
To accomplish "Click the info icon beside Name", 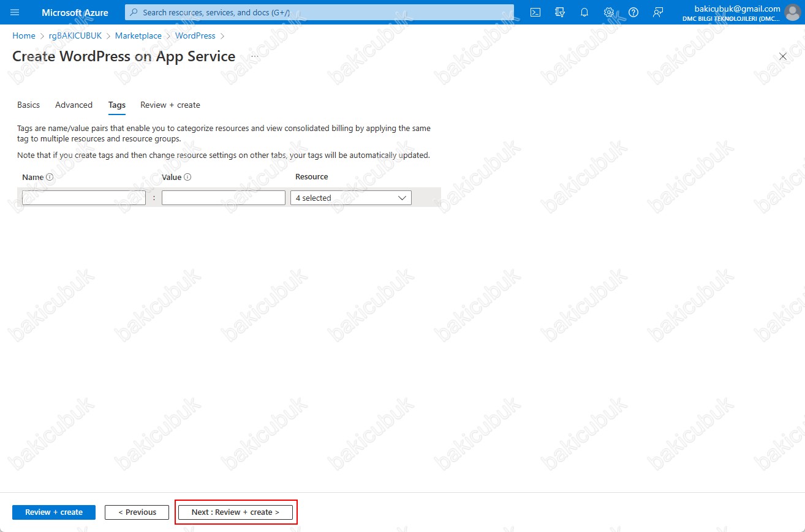I will (x=50, y=177).
